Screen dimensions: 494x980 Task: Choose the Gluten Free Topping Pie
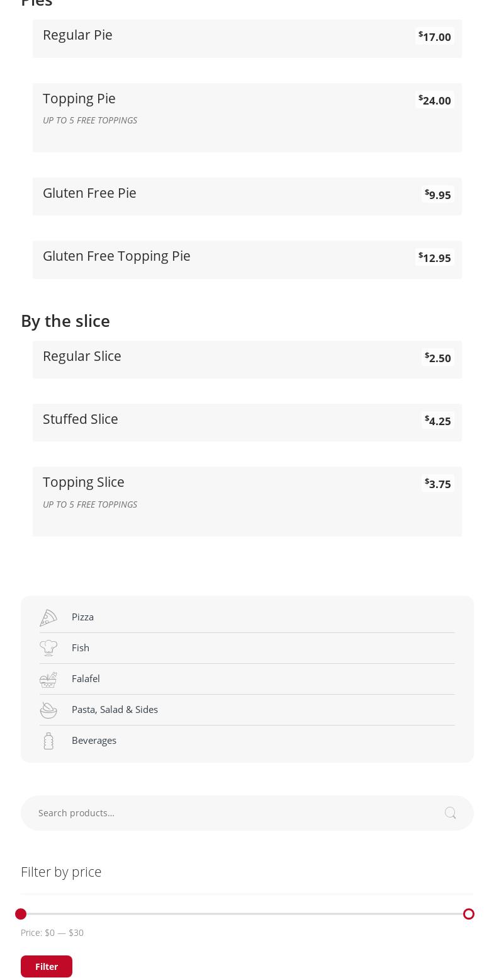[x=116, y=256]
